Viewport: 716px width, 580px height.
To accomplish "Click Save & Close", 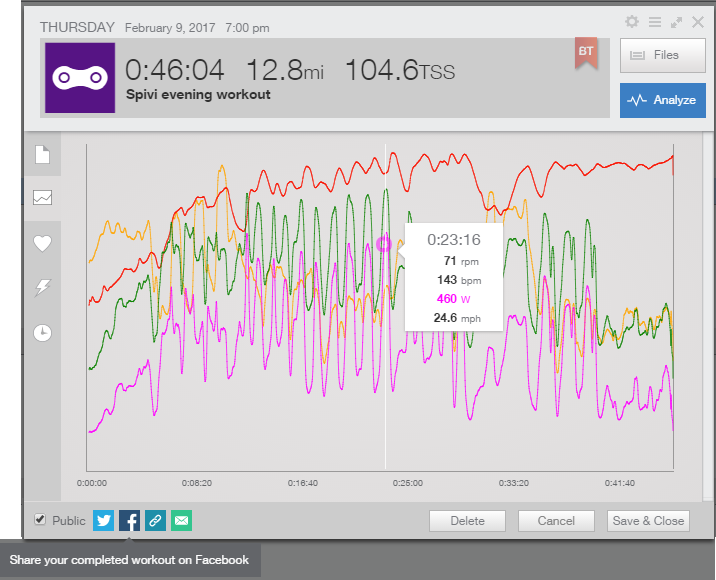I will 648,521.
